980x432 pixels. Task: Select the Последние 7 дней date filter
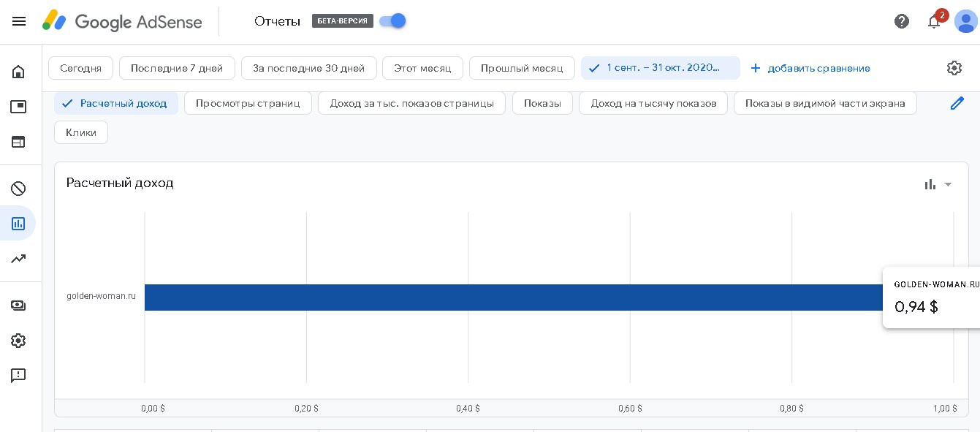pos(177,68)
